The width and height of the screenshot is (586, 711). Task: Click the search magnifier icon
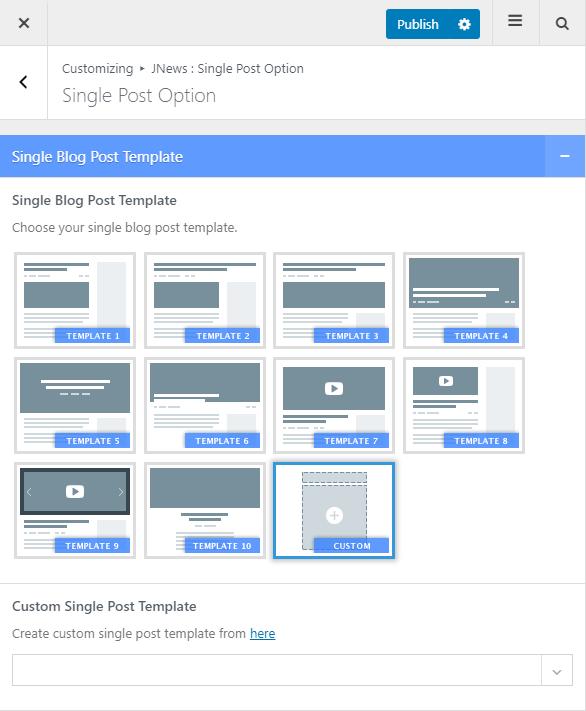[562, 23]
